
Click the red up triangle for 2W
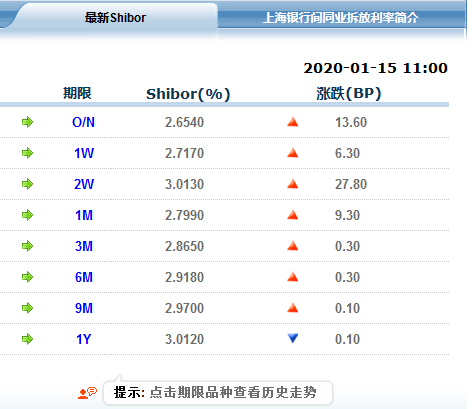(293, 184)
